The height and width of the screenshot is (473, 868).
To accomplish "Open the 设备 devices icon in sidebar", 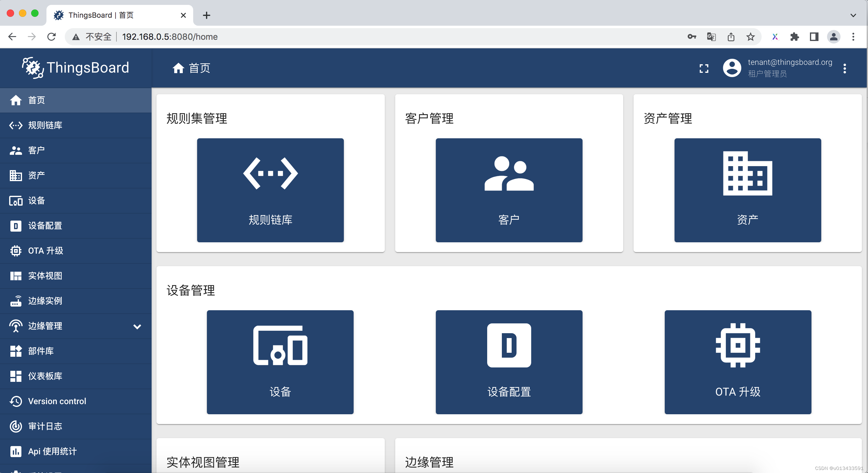I will 16,201.
